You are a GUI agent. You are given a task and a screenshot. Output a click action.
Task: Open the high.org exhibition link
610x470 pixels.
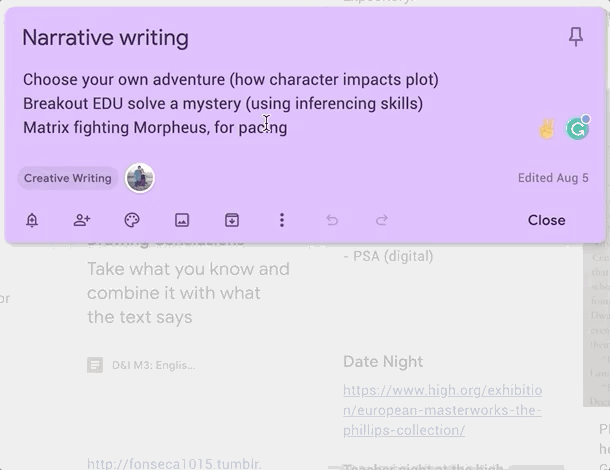442,410
